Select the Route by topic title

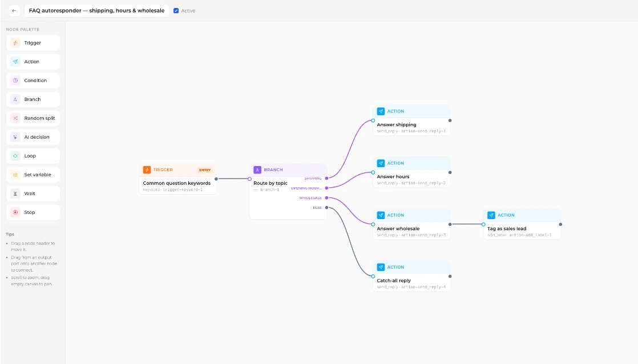click(270, 183)
